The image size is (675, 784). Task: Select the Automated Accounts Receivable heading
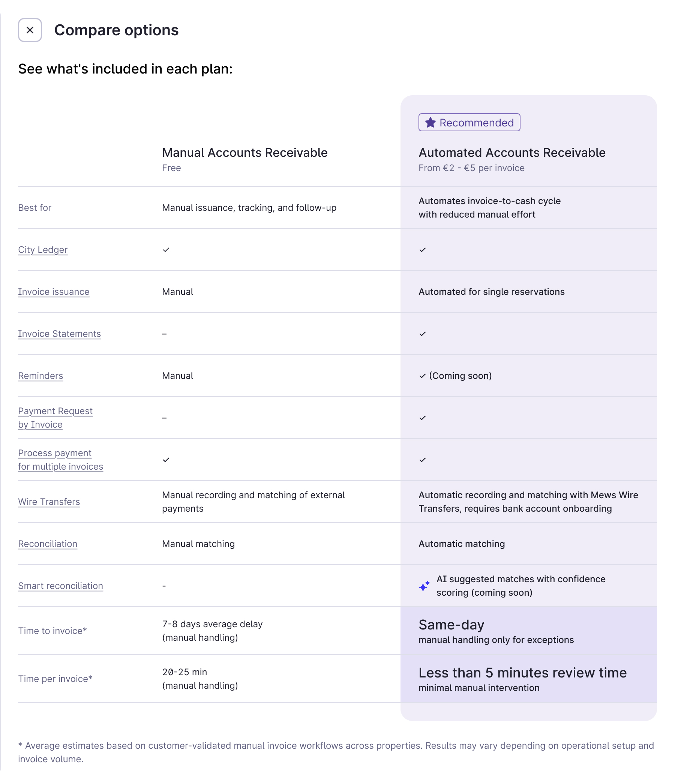tap(512, 153)
